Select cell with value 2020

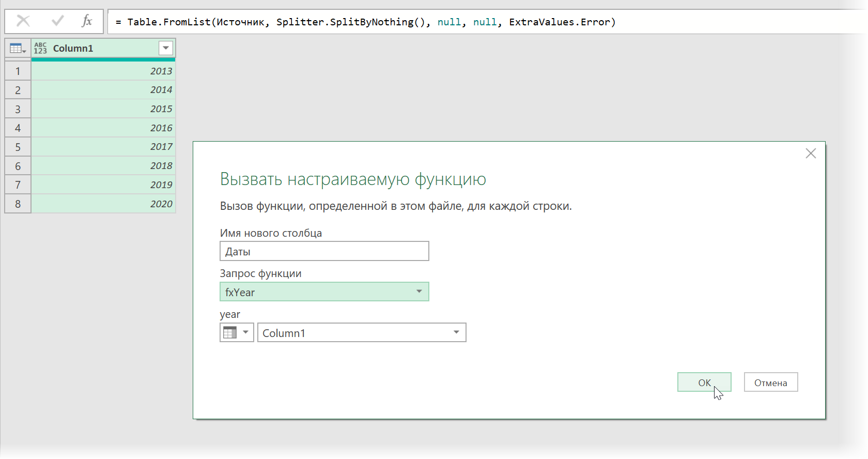tap(103, 204)
